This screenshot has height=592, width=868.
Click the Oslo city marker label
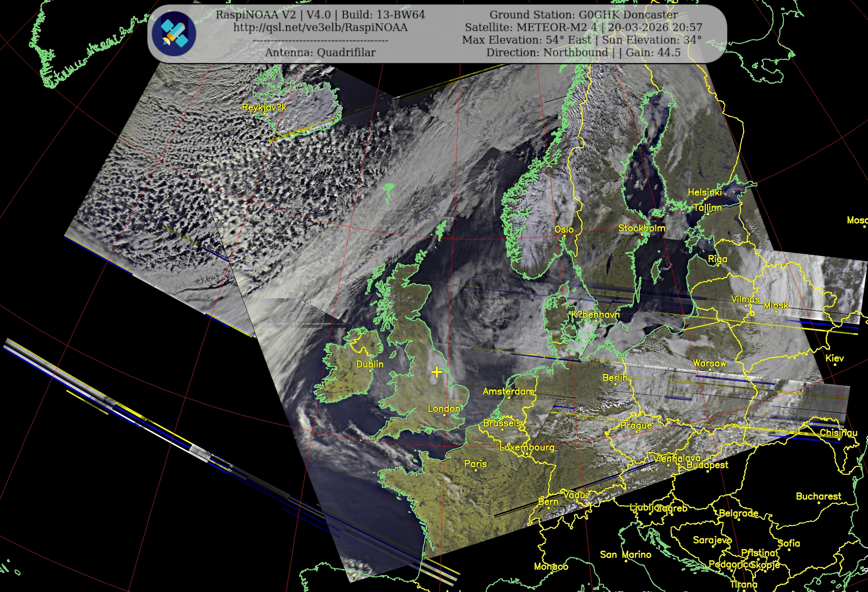coord(564,229)
